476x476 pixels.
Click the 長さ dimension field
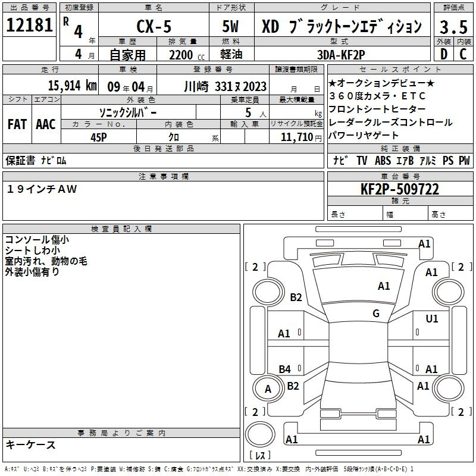pos(355,214)
